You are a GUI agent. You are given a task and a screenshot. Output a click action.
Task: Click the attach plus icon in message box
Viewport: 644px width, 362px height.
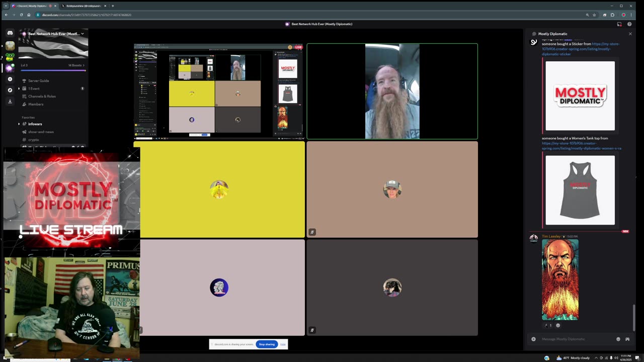pyautogui.click(x=533, y=339)
